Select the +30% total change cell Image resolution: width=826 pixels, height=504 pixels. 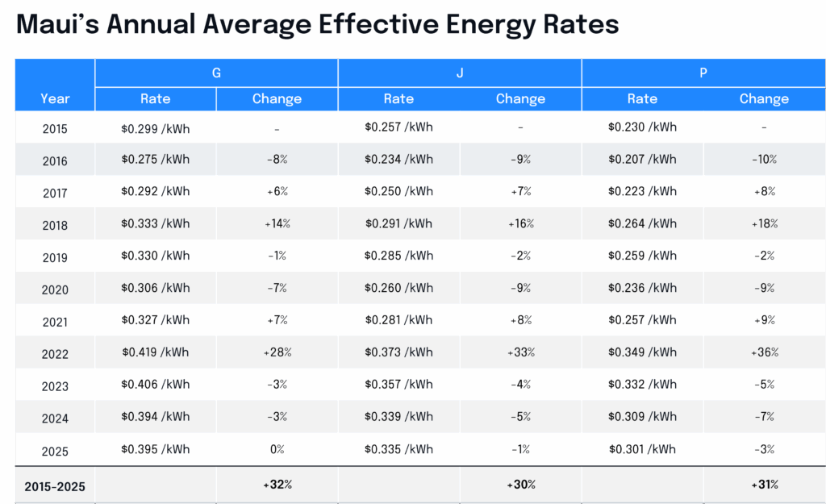(x=520, y=485)
